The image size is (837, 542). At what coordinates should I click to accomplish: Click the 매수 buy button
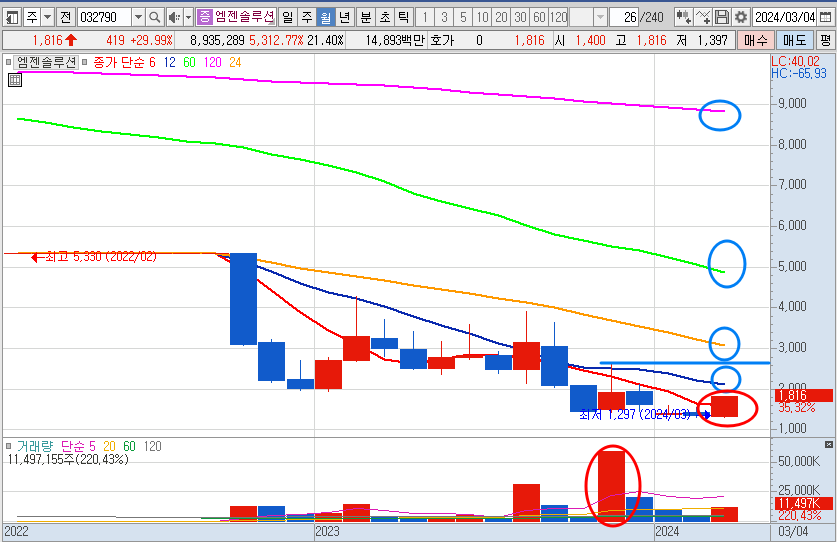(x=755, y=41)
